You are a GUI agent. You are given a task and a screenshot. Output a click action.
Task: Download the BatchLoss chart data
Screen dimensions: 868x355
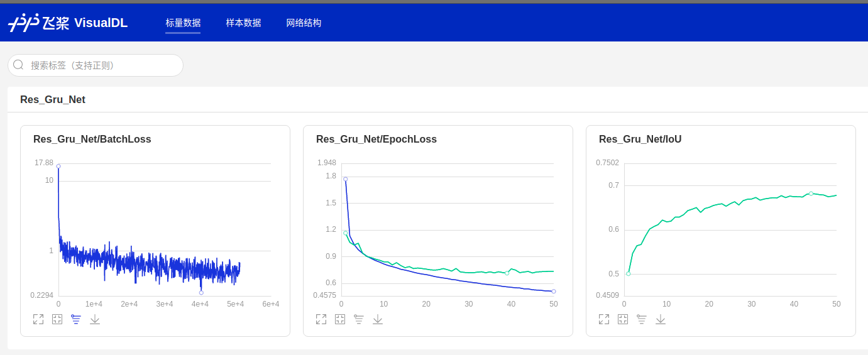[x=95, y=319]
